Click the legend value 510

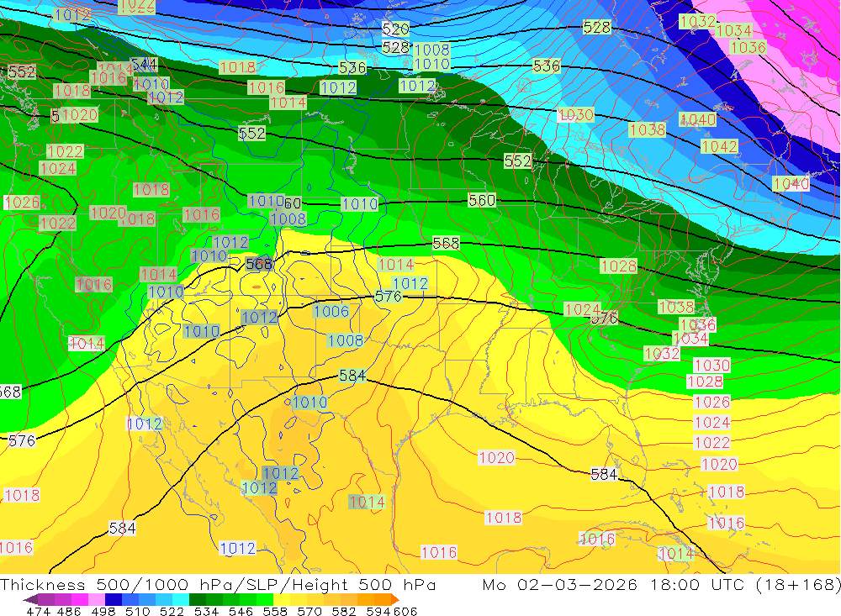pyautogui.click(x=138, y=611)
